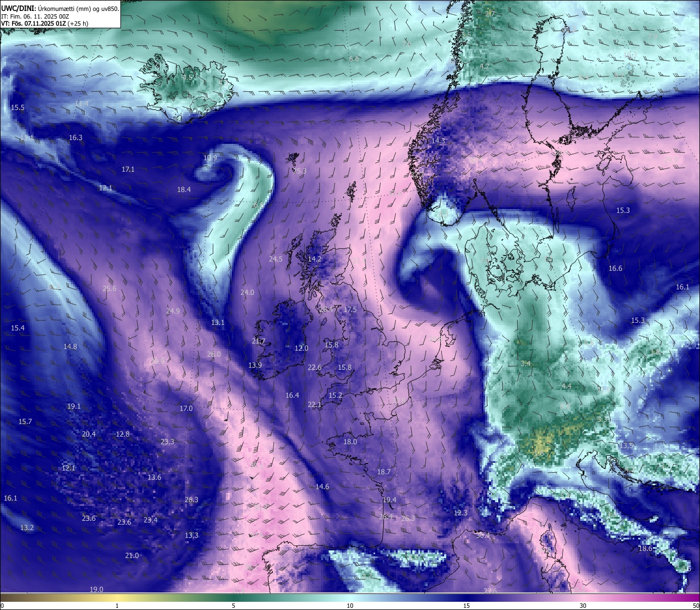Click the UWC/DINI Úrkomumætti title line
700x610 pixels.
point(60,8)
